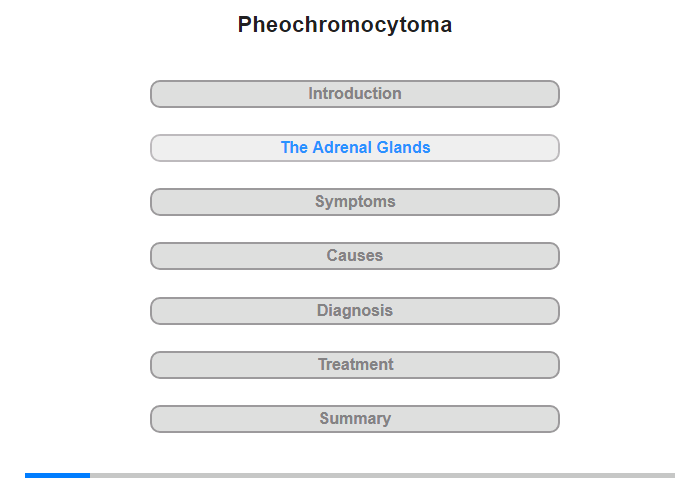This screenshot has height=480, width=700.
Task: Click the 'Introduction' label text
Action: click(x=355, y=93)
